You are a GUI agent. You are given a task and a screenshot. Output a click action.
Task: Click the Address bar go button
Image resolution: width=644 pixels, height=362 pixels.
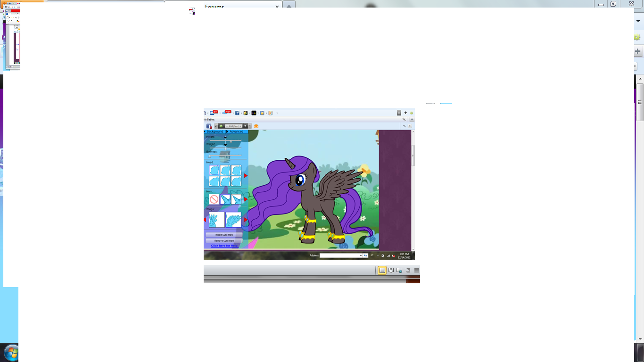pyautogui.click(x=365, y=255)
